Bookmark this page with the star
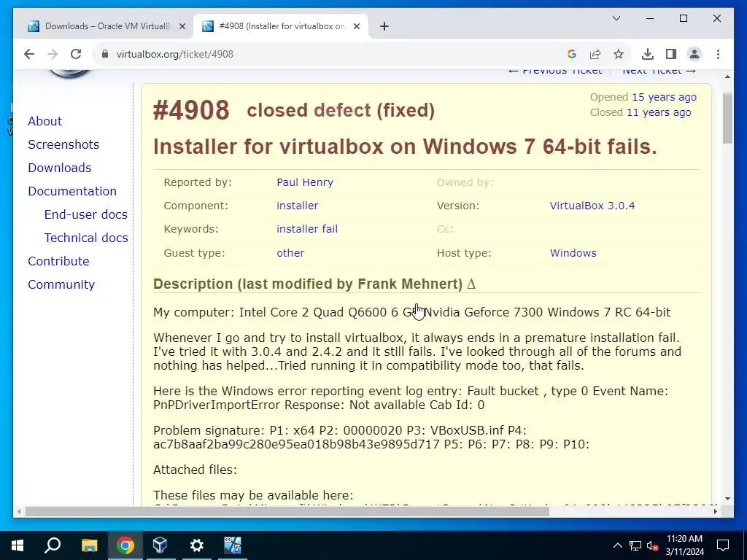The width and height of the screenshot is (747, 560). (619, 54)
